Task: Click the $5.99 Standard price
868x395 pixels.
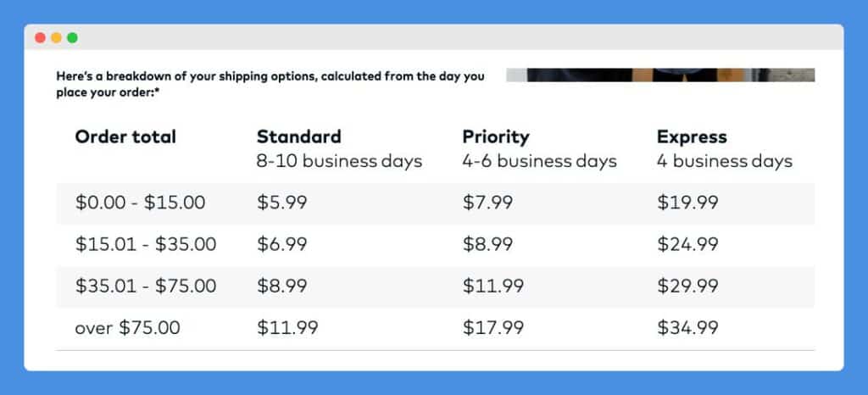Action: pyautogui.click(x=281, y=203)
